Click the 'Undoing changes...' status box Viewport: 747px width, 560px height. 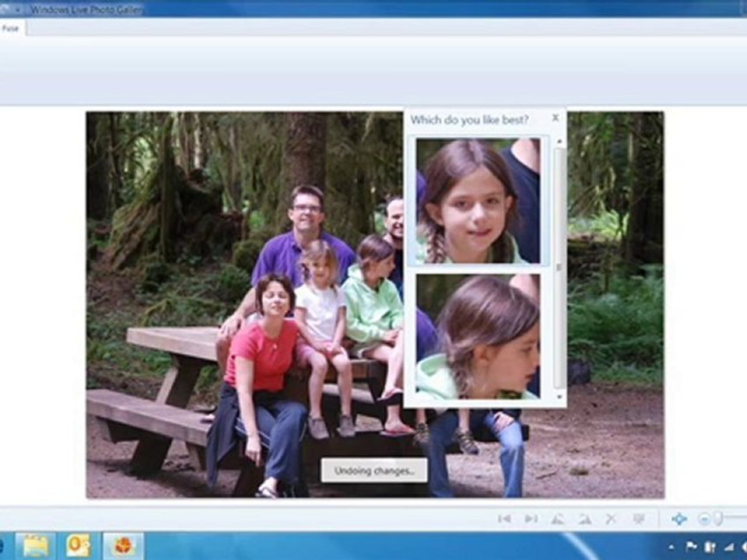(x=374, y=471)
